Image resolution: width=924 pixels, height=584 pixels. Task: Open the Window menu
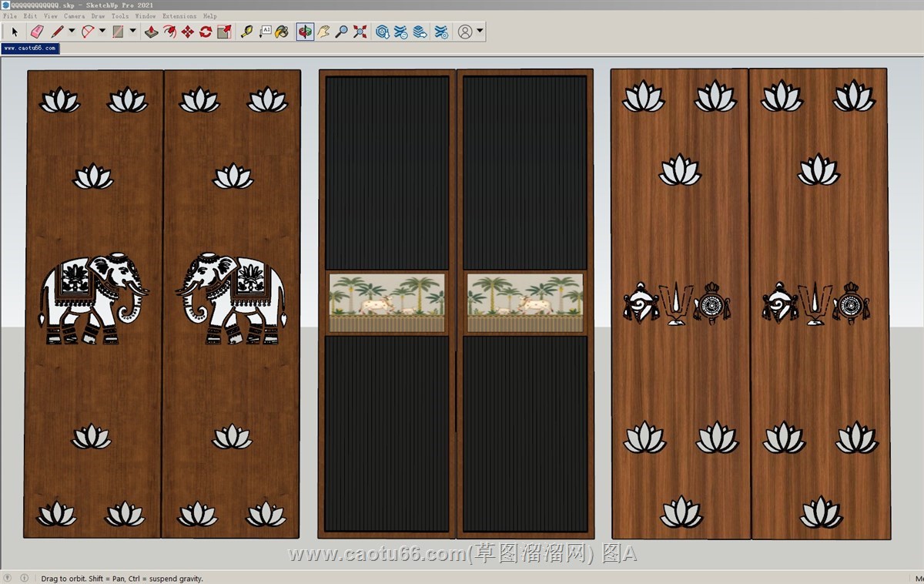(x=146, y=15)
